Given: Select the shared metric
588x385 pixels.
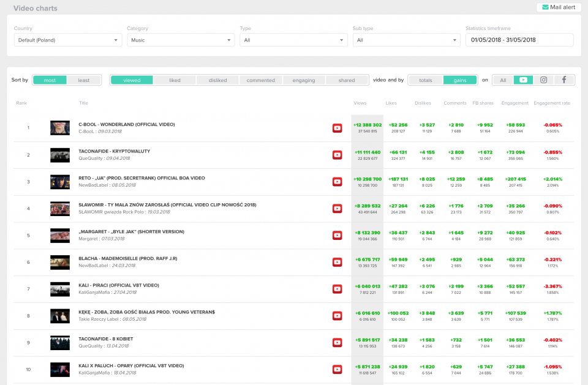Looking at the screenshot, I should point(347,80).
